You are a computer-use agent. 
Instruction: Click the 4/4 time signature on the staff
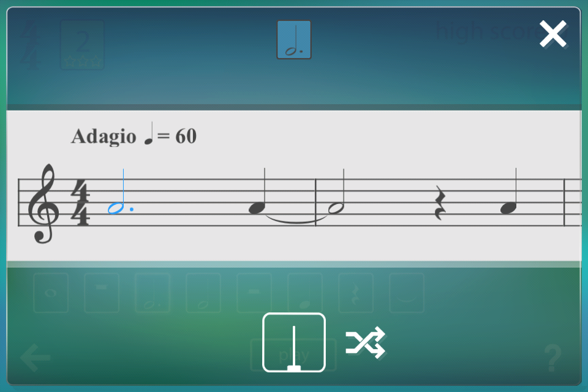[x=81, y=203]
